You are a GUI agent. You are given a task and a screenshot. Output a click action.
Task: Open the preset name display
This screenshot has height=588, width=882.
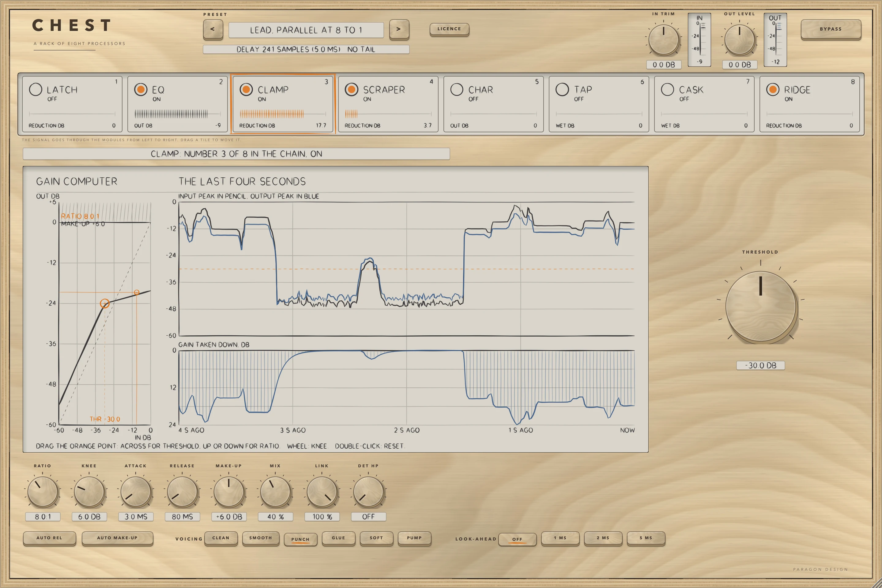click(x=306, y=30)
